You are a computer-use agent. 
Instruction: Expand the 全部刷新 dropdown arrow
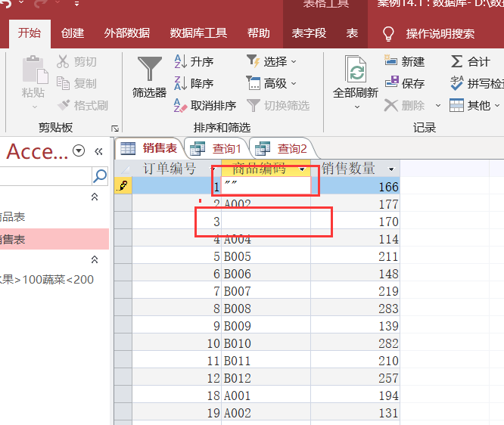pos(357,107)
